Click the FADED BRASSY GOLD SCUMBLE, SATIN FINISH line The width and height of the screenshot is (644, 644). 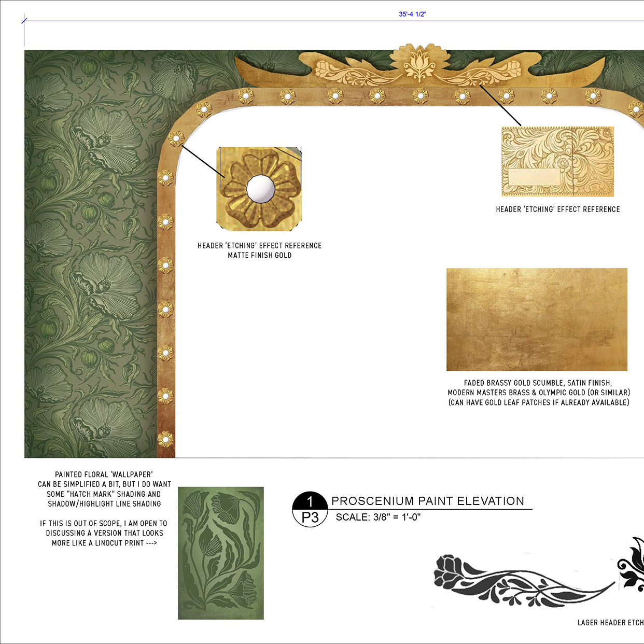click(538, 383)
